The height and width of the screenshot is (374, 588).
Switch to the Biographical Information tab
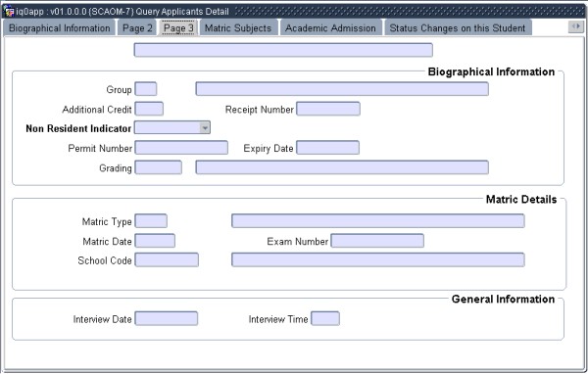tap(59, 28)
